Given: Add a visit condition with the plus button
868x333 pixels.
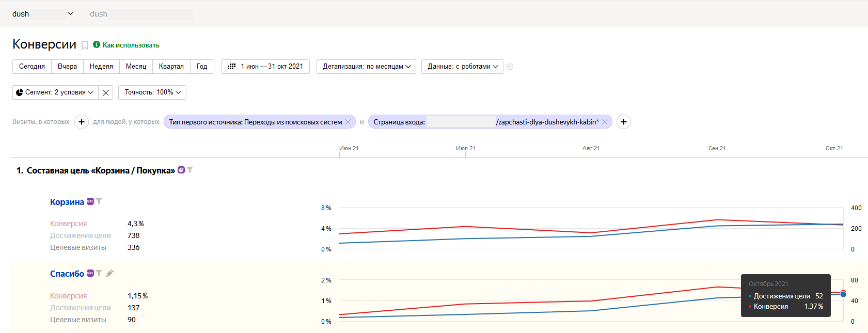Looking at the screenshot, I should pos(82,122).
